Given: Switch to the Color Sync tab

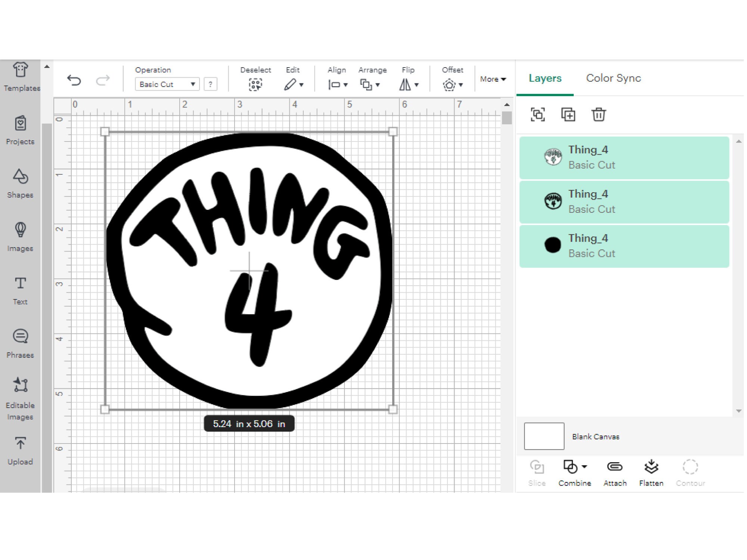Looking at the screenshot, I should point(613,78).
